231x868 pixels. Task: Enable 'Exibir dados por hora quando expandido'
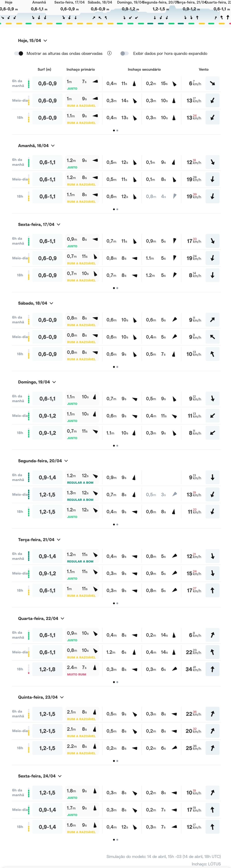[x=124, y=54]
